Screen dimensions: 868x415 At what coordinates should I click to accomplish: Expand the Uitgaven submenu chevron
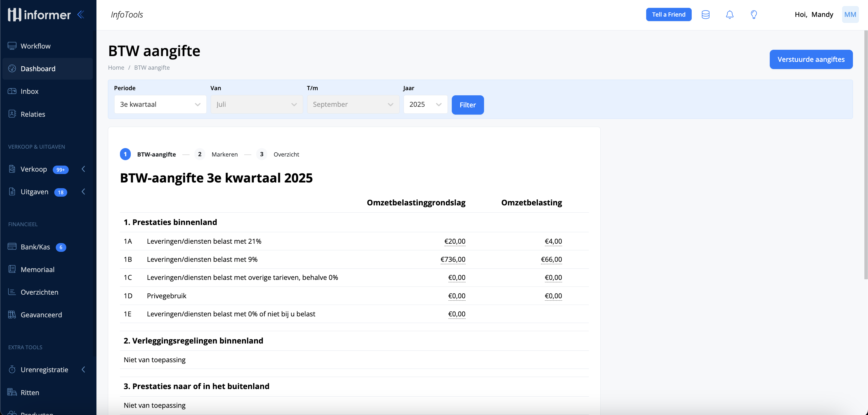pos(83,192)
